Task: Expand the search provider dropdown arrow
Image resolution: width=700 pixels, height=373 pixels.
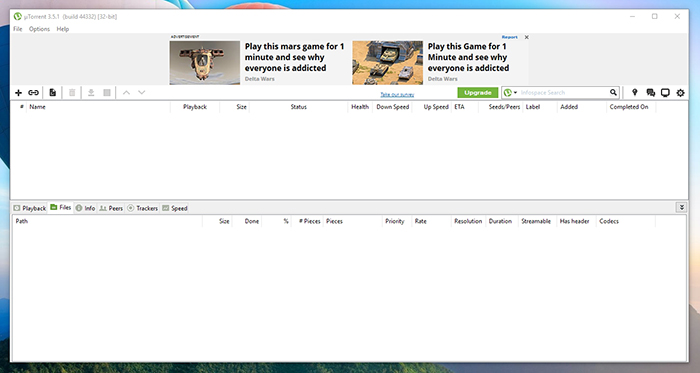Action: (x=515, y=92)
